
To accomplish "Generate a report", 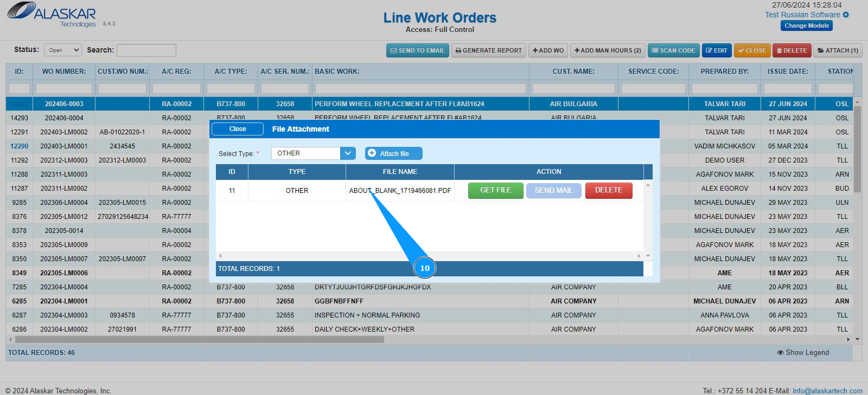I will click(x=489, y=50).
